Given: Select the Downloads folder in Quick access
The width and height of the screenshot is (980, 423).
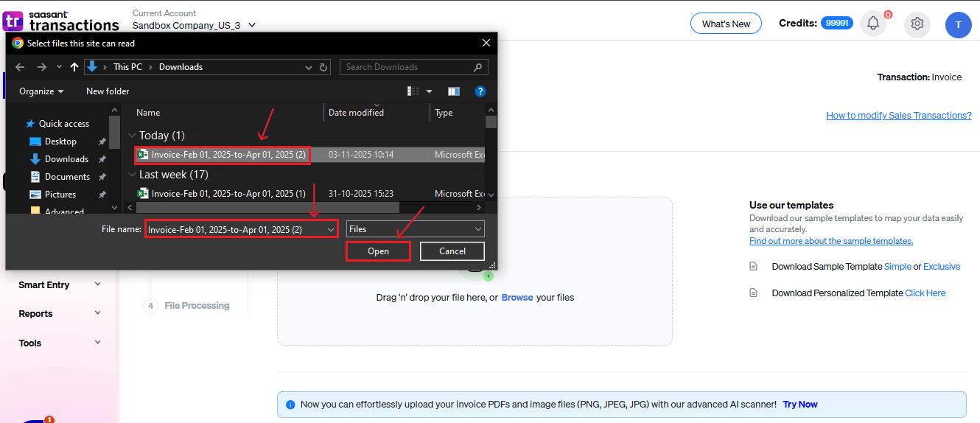Looking at the screenshot, I should click(66, 159).
